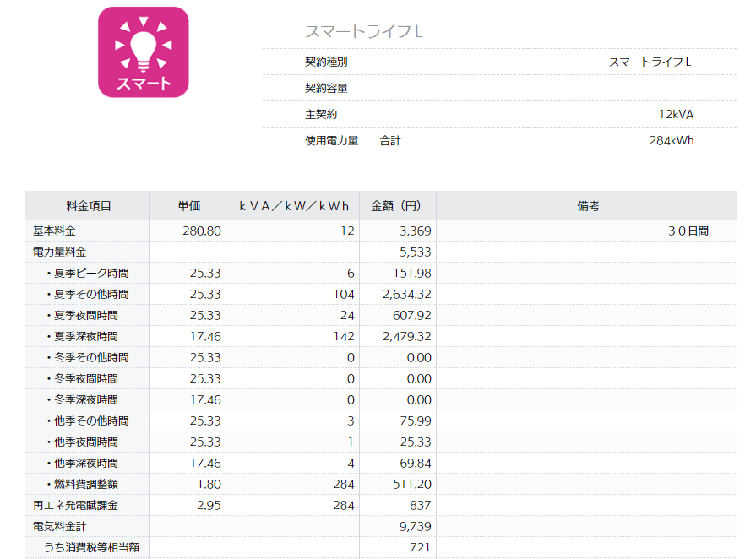Click the pink スマート lightbulb icon

tap(144, 52)
